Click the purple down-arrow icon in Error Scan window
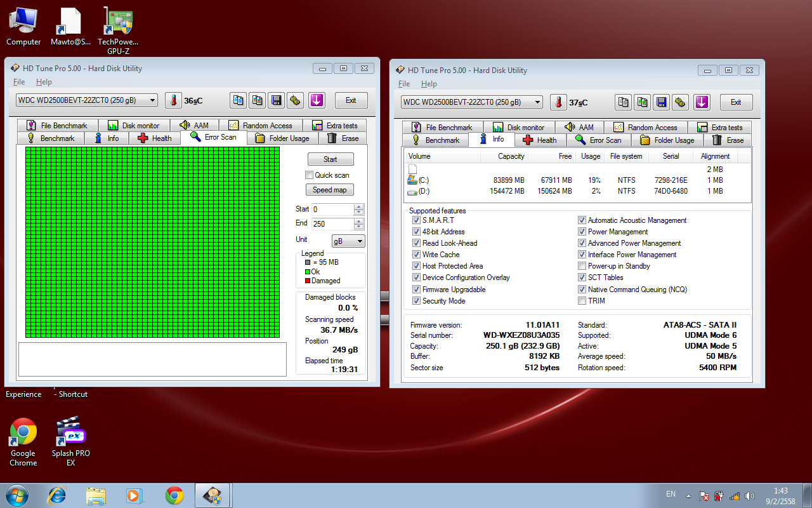 tap(317, 100)
